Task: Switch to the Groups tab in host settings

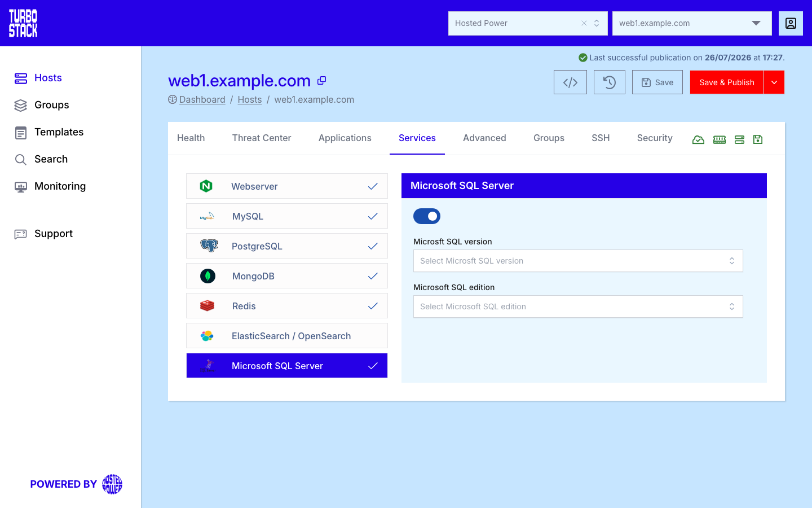Action: pyautogui.click(x=549, y=138)
